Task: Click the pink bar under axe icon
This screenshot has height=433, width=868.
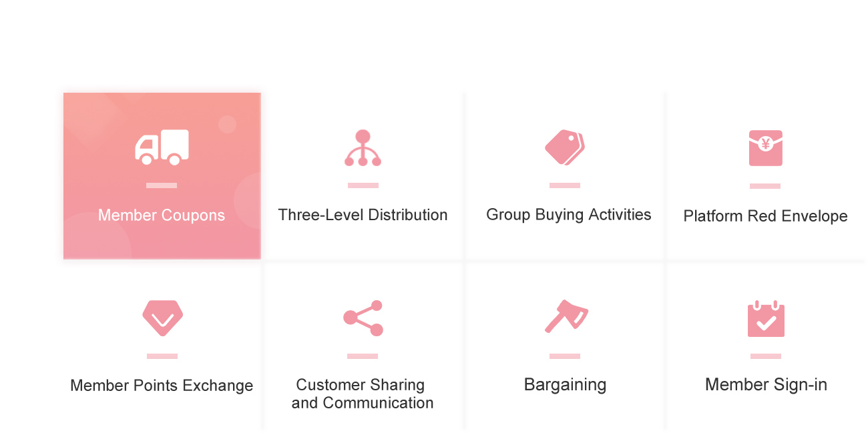Action: [565, 356]
